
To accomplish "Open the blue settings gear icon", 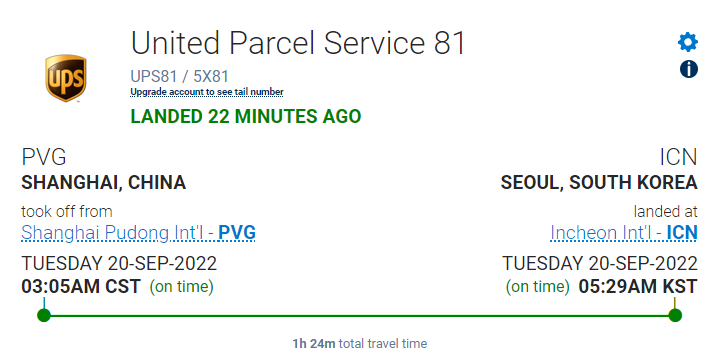I will (x=688, y=42).
